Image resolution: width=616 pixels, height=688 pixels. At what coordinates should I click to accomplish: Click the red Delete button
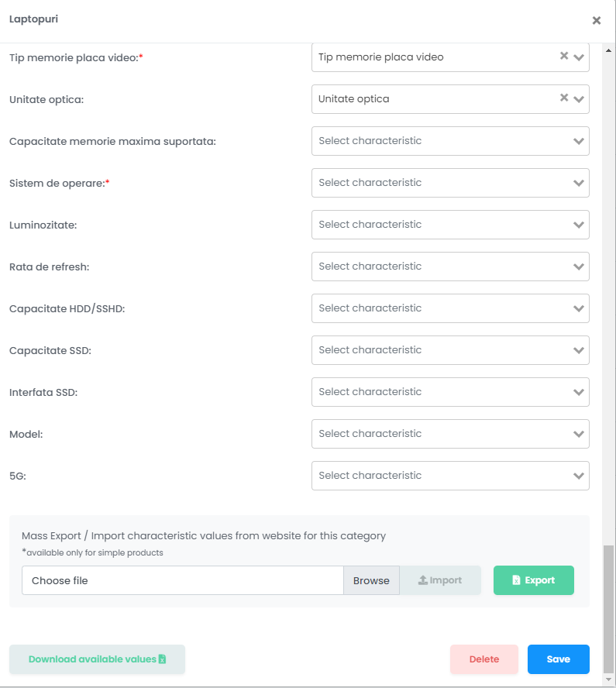tap(484, 659)
